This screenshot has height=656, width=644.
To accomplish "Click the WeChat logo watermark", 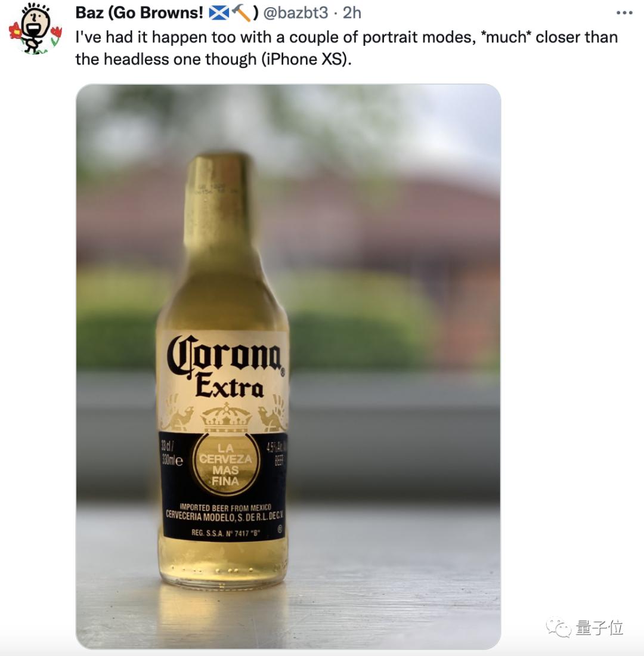I will [x=558, y=627].
